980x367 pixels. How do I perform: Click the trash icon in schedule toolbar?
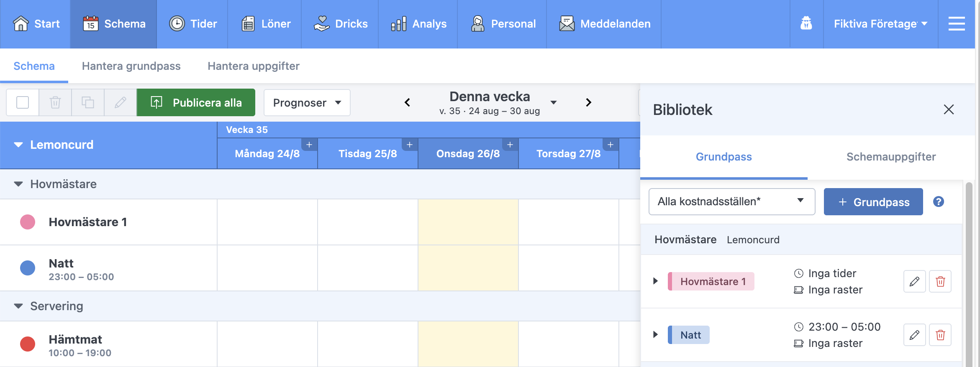coord(55,102)
